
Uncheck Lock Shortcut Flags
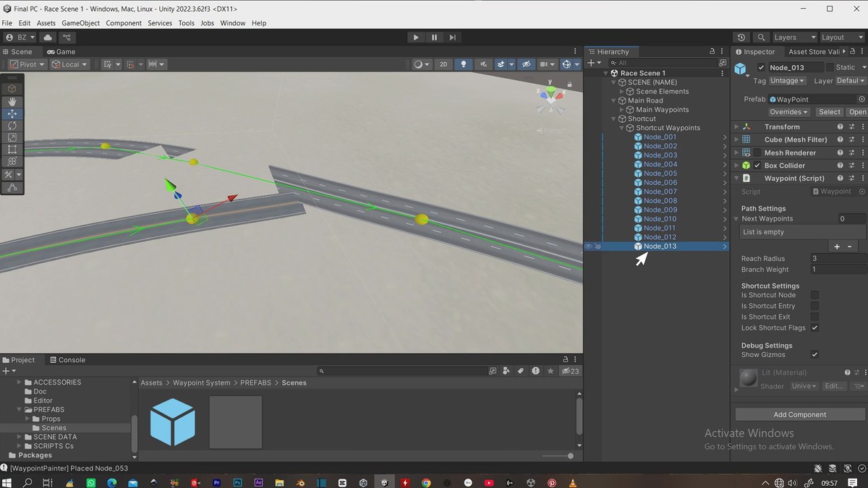(814, 328)
